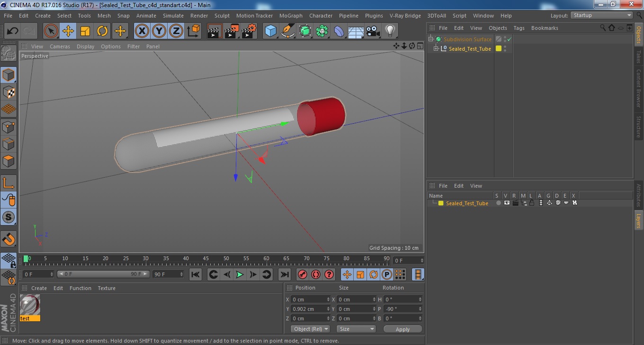This screenshot has height=345, width=644.
Task: Open viewport Cameras menu
Action: (60, 46)
